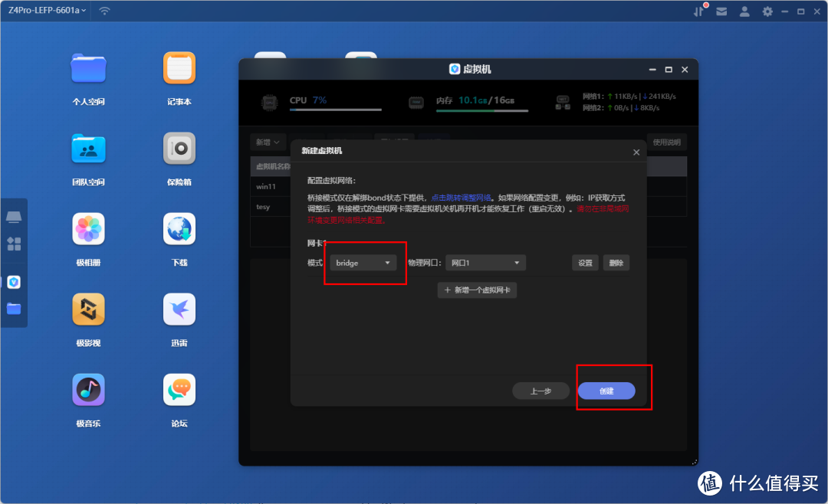828x504 pixels.
Task: Open the 团队空间 team folder
Action: 88,149
